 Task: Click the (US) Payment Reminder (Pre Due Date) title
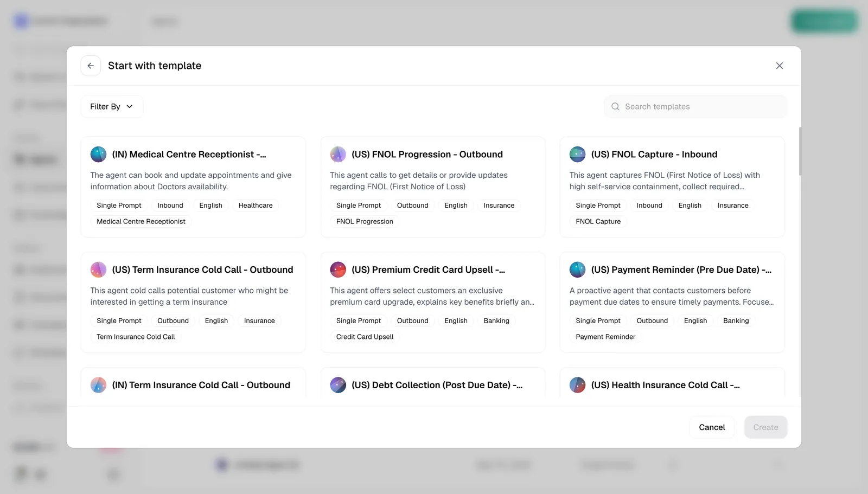click(x=681, y=270)
